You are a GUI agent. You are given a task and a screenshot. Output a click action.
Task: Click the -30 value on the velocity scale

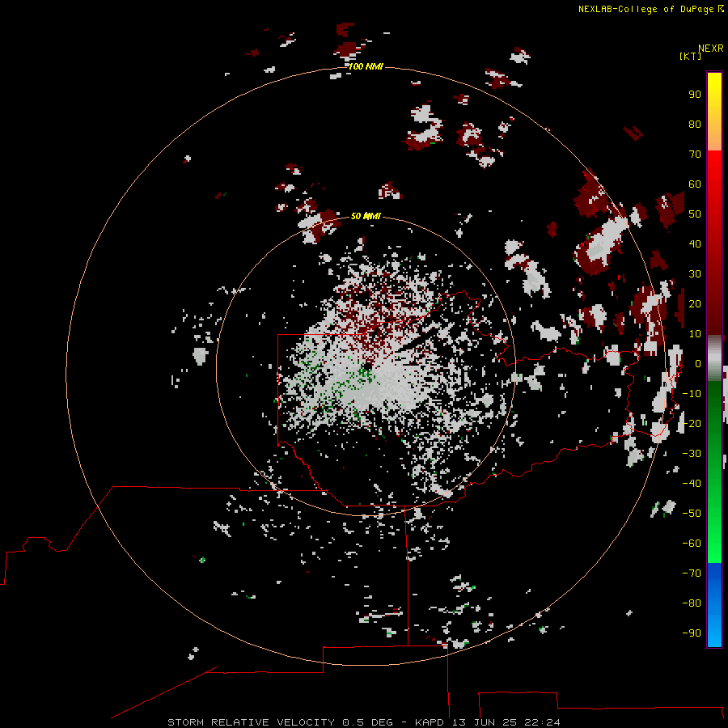(692, 454)
